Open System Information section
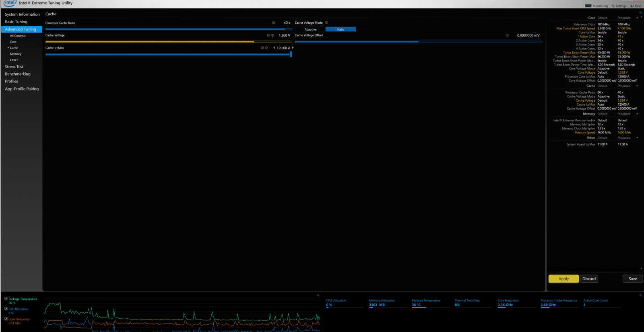This screenshot has width=644, height=332. [x=22, y=14]
